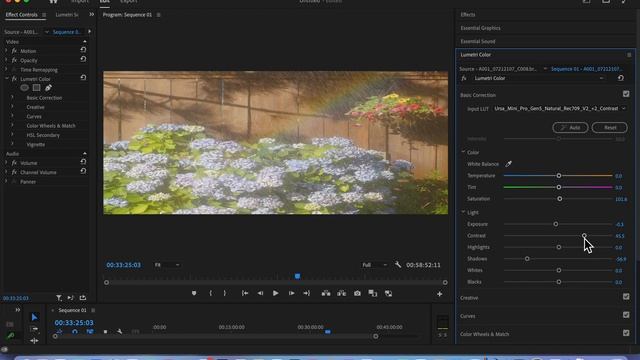This screenshot has width=640, height=360.
Task: Expand Vignette in Effect Controls
Action: pyautogui.click(x=12, y=144)
